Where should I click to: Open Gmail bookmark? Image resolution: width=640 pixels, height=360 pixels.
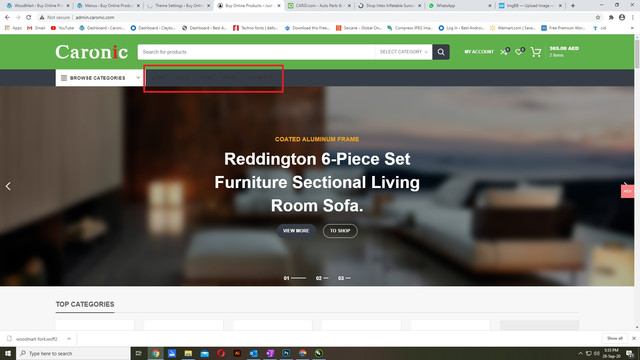[x=36, y=28]
